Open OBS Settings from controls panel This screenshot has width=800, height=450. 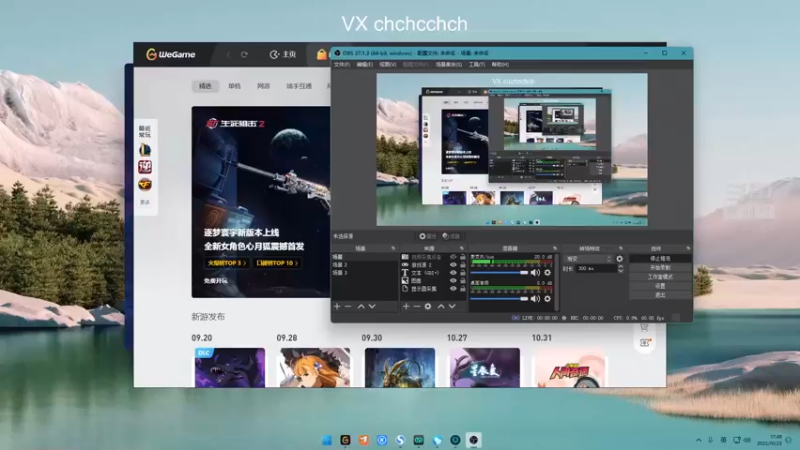(x=660, y=286)
